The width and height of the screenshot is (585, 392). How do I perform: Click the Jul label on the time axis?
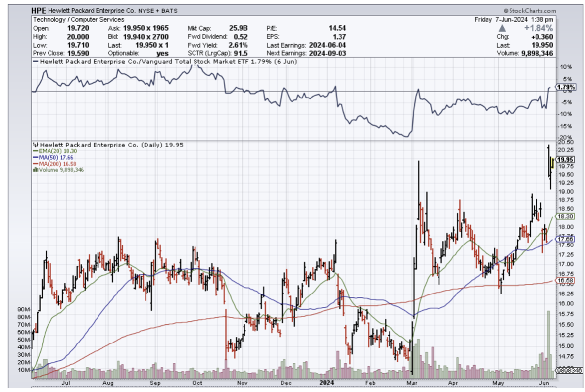pyautogui.click(x=66, y=383)
